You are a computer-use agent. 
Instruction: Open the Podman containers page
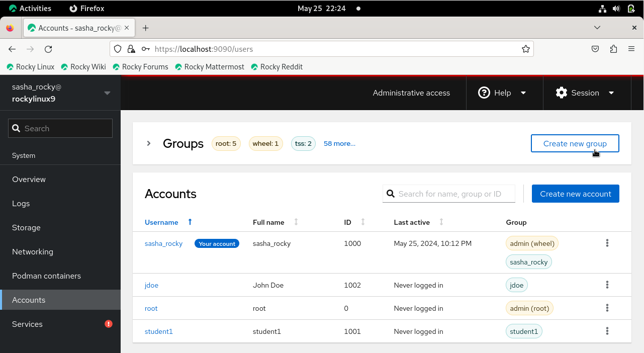(x=46, y=276)
